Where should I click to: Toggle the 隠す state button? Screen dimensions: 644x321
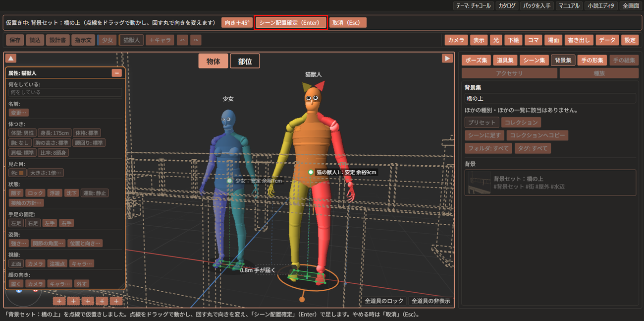click(16, 193)
